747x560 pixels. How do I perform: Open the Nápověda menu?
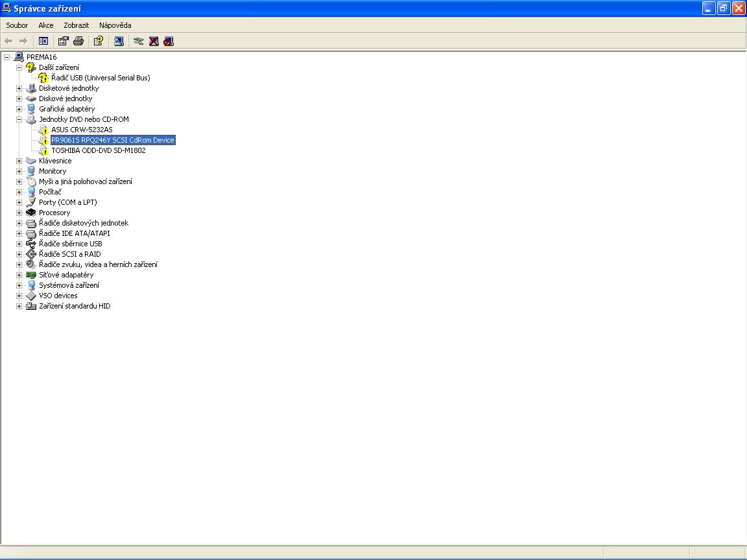[x=115, y=25]
